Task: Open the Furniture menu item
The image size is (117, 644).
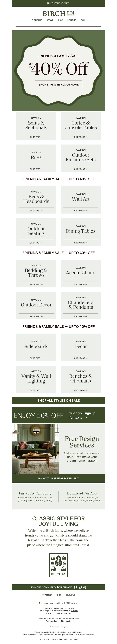Action: pyautogui.click(x=37, y=20)
